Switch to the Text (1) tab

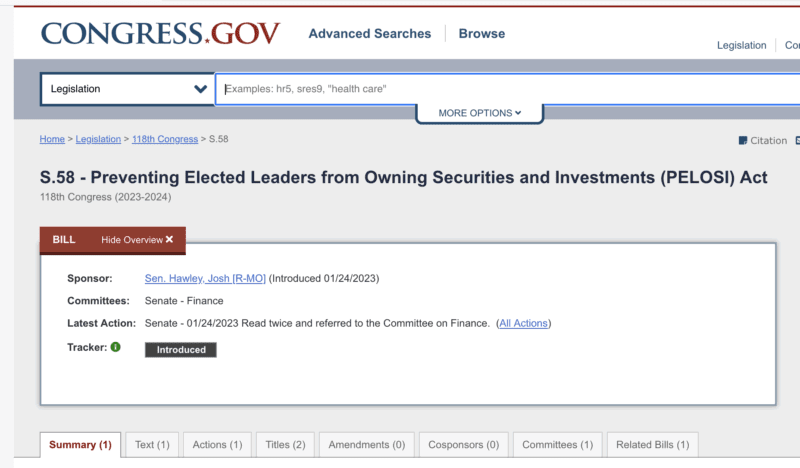pyautogui.click(x=152, y=445)
